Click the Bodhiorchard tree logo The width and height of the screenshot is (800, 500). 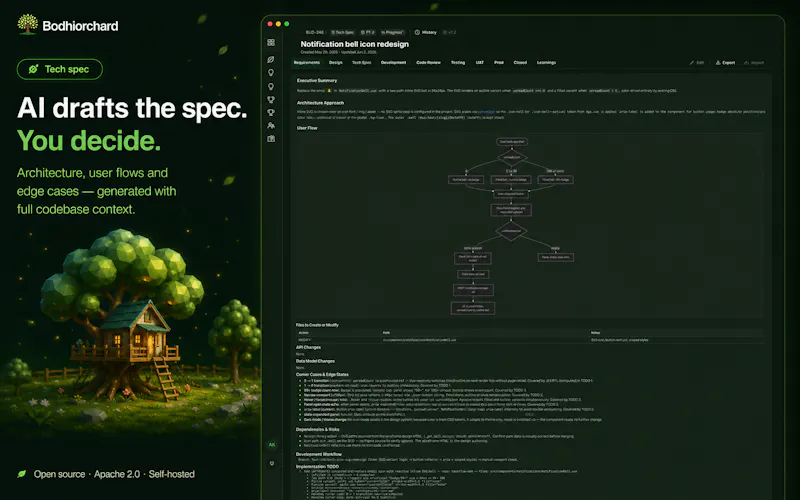[x=28, y=24]
